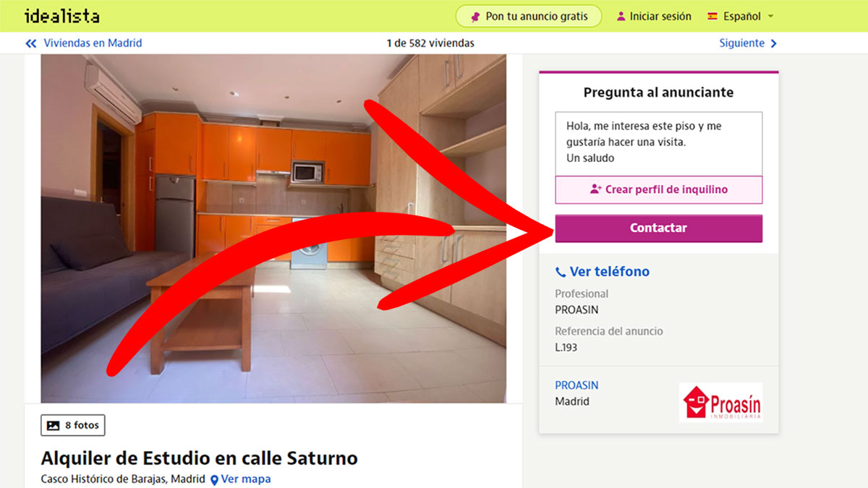This screenshot has width=868, height=488.
Task: Click the pin icon in Pon tu anuncio
Action: (475, 16)
